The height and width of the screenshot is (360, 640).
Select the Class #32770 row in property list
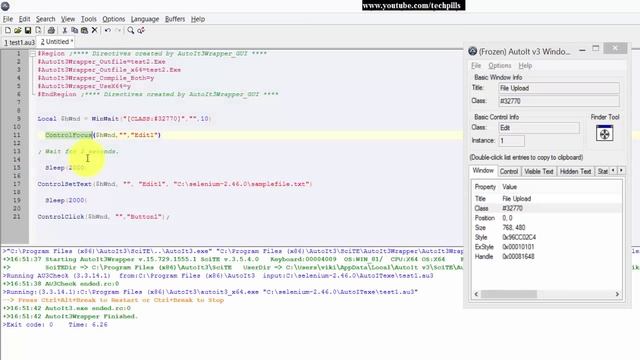click(x=547, y=209)
